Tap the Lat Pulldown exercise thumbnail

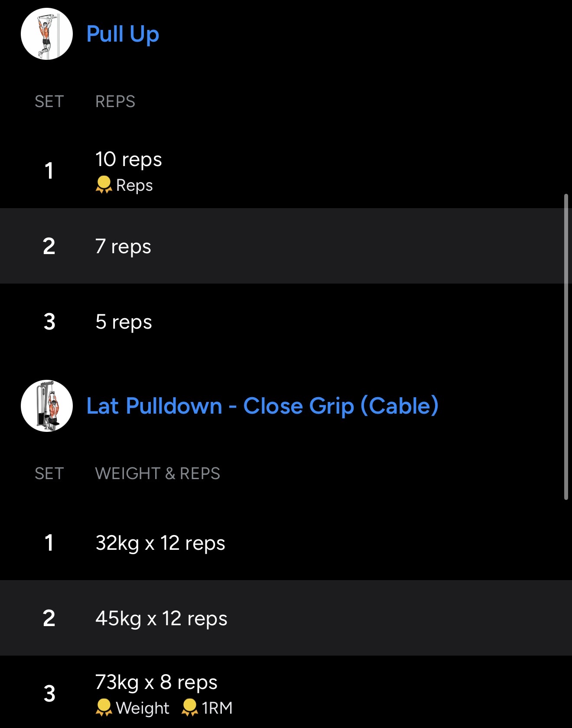point(47,406)
